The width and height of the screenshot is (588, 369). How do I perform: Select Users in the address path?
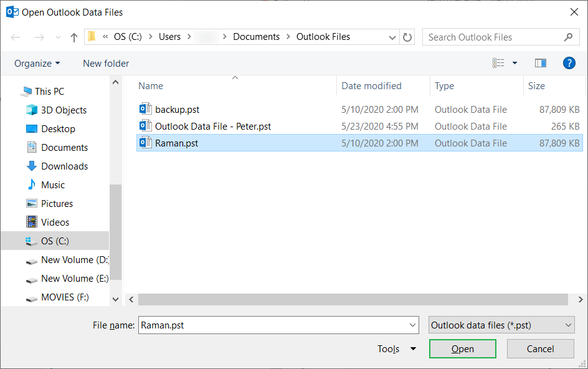click(169, 37)
